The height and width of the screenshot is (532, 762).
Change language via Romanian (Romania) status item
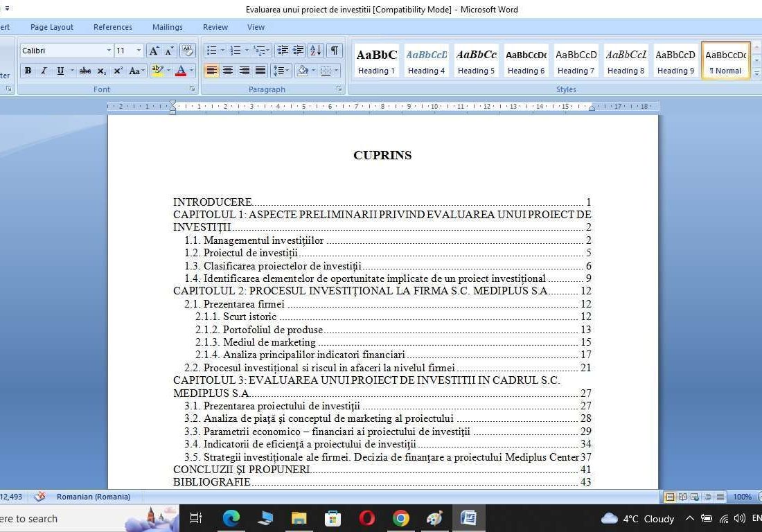coord(93,497)
